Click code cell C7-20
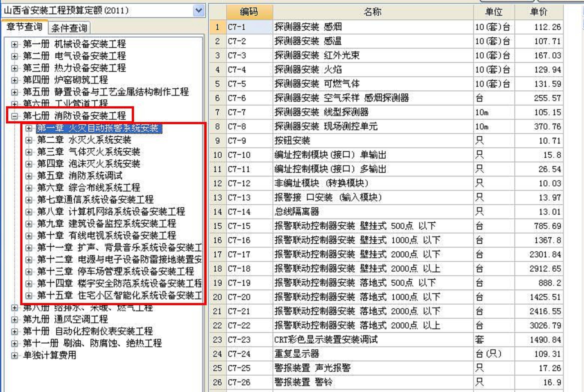The width and height of the screenshot is (584, 392). [249, 297]
